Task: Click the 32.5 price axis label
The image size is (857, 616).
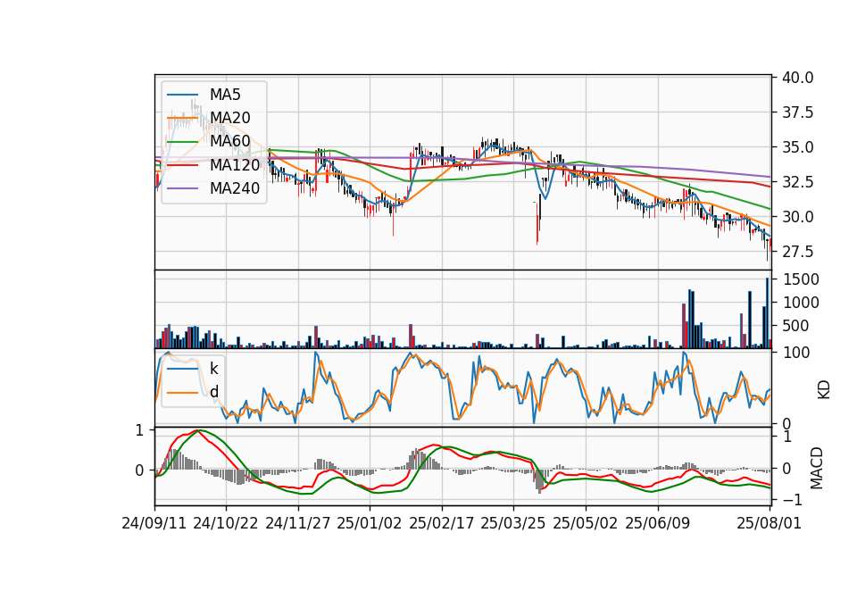Action: 797,182
